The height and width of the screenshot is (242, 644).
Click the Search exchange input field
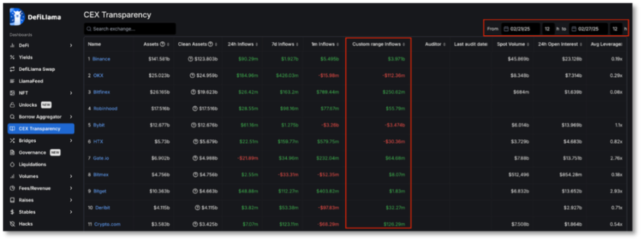[130, 29]
